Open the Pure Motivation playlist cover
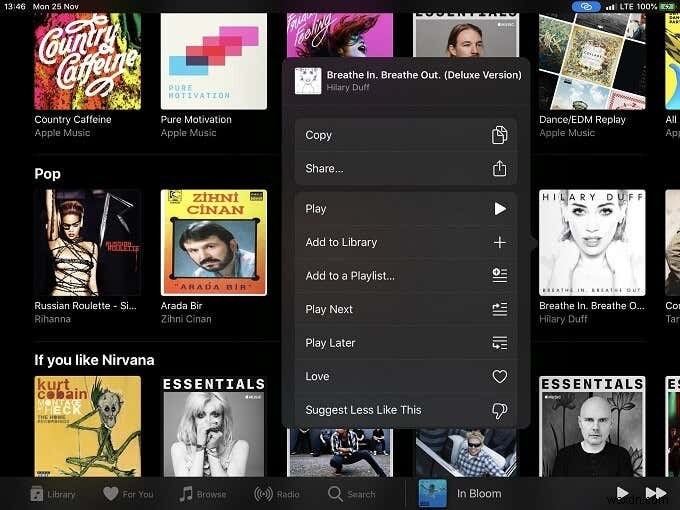 [x=214, y=61]
